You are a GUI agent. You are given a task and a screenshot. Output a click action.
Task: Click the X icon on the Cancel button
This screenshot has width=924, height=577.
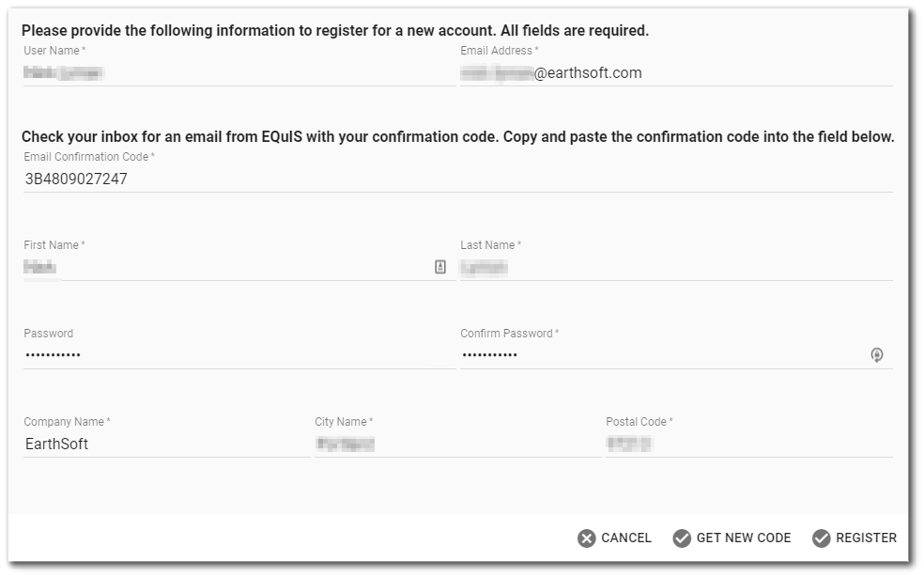[585, 538]
